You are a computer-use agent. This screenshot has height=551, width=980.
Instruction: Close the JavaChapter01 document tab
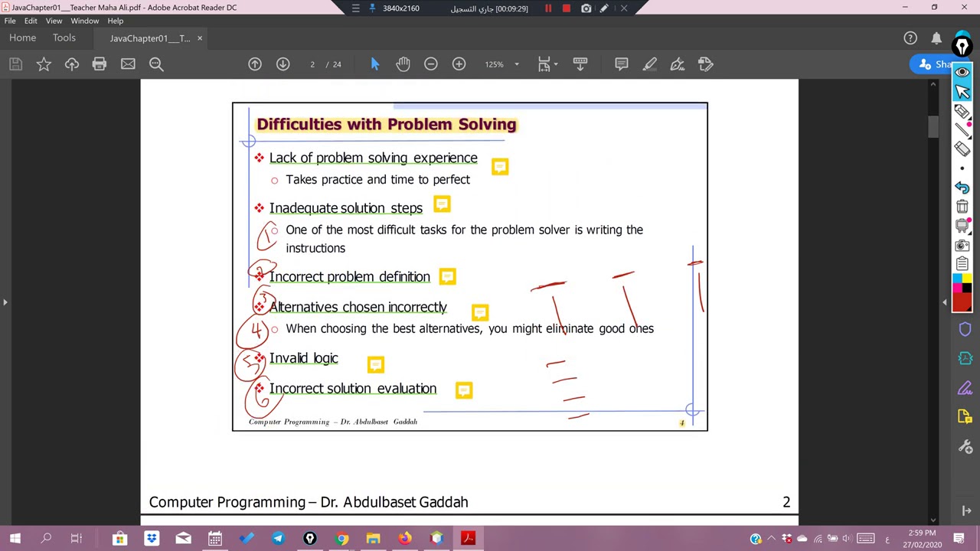point(200,38)
